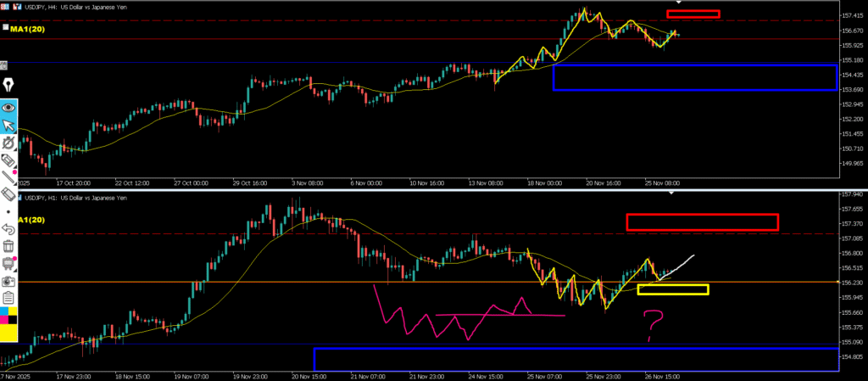Click the 156.670 price on H4 axis

click(x=853, y=31)
